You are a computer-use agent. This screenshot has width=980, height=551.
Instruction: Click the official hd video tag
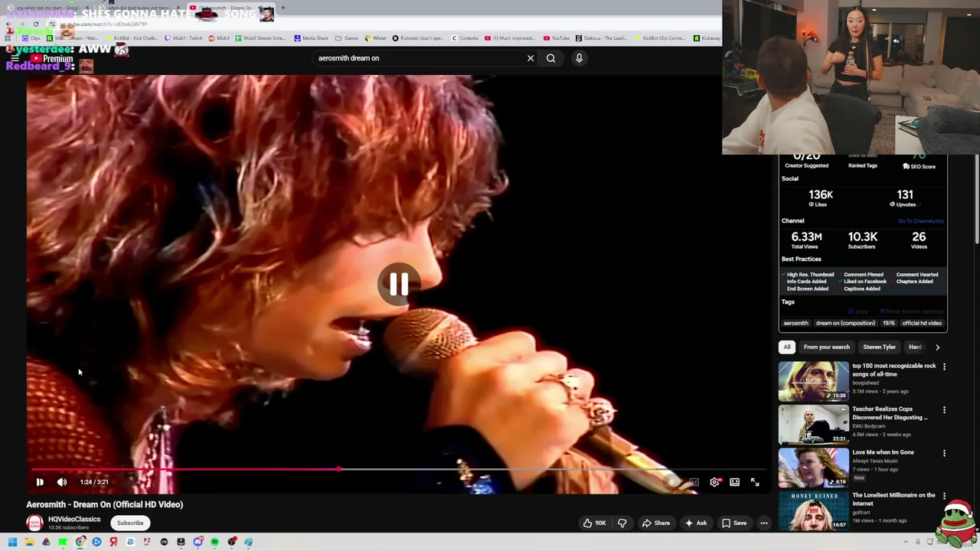click(922, 323)
